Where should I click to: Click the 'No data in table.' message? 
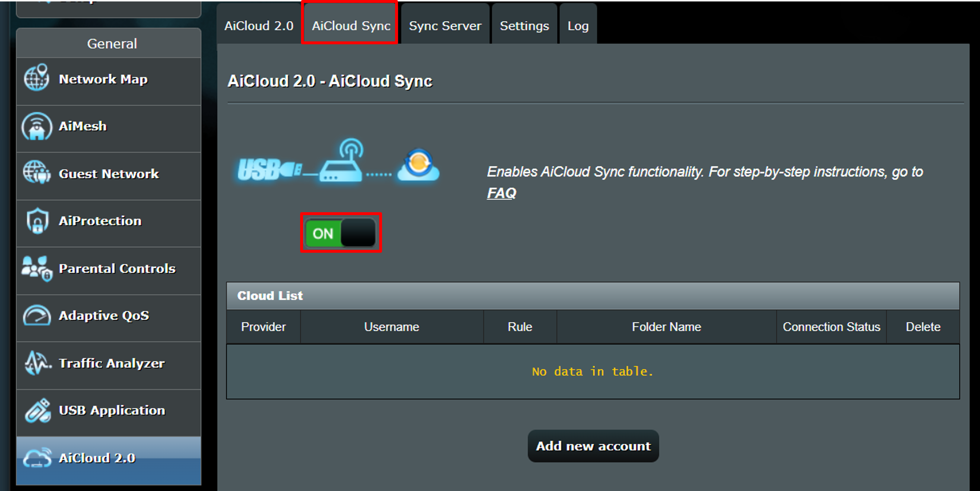pos(592,371)
